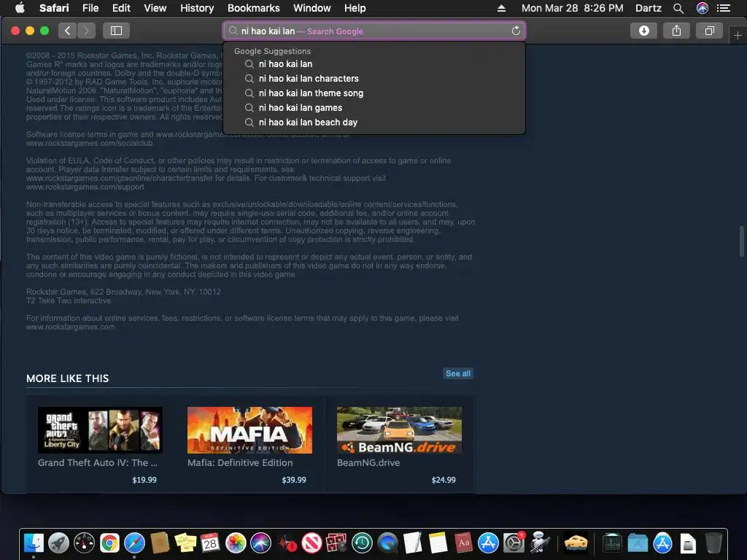Open Time Machine from the dock
The image size is (747, 560).
tap(362, 542)
